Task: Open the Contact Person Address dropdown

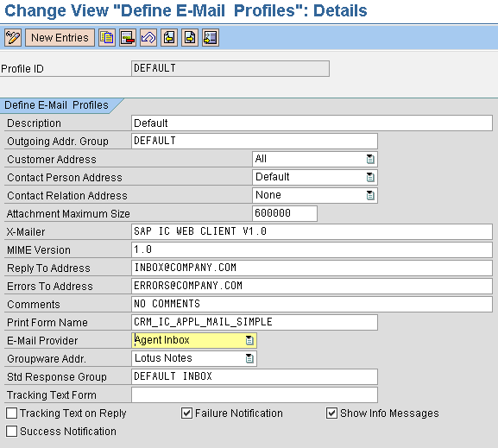Action: [370, 177]
